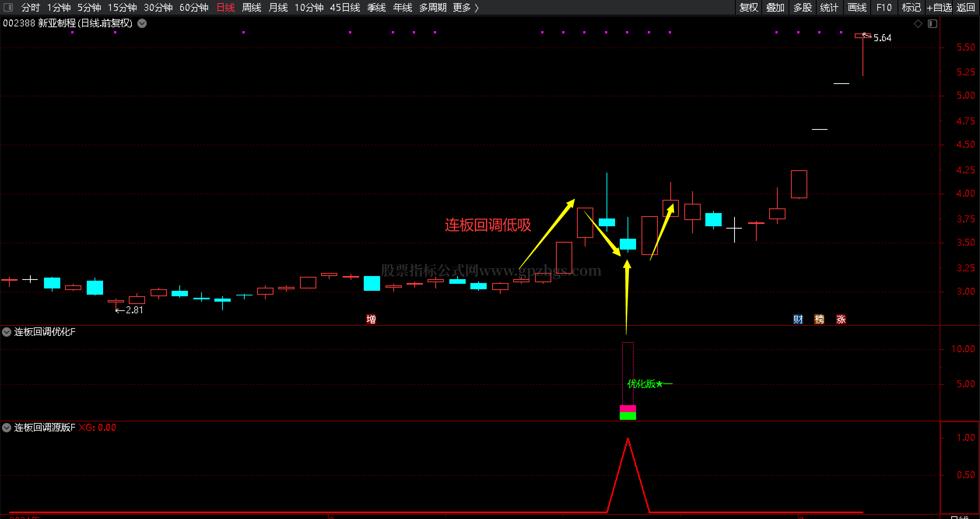Click the panel icon left of 分时

click(x=8, y=7)
